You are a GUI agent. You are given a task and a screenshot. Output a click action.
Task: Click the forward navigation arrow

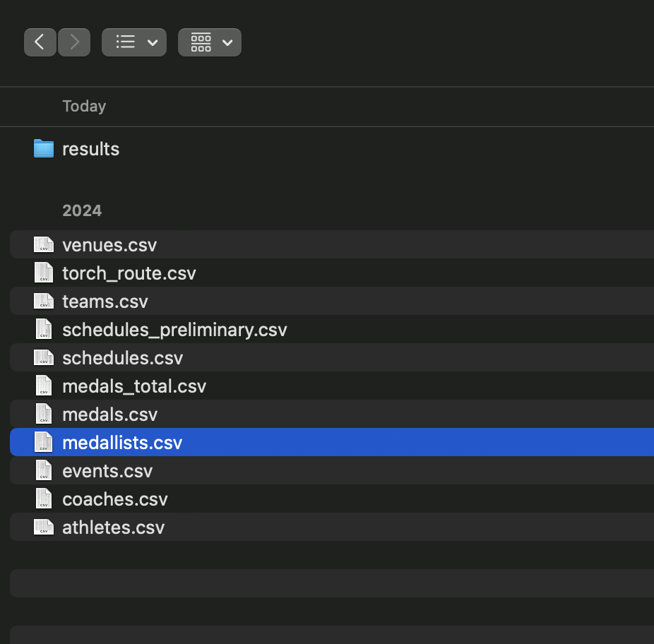point(73,42)
